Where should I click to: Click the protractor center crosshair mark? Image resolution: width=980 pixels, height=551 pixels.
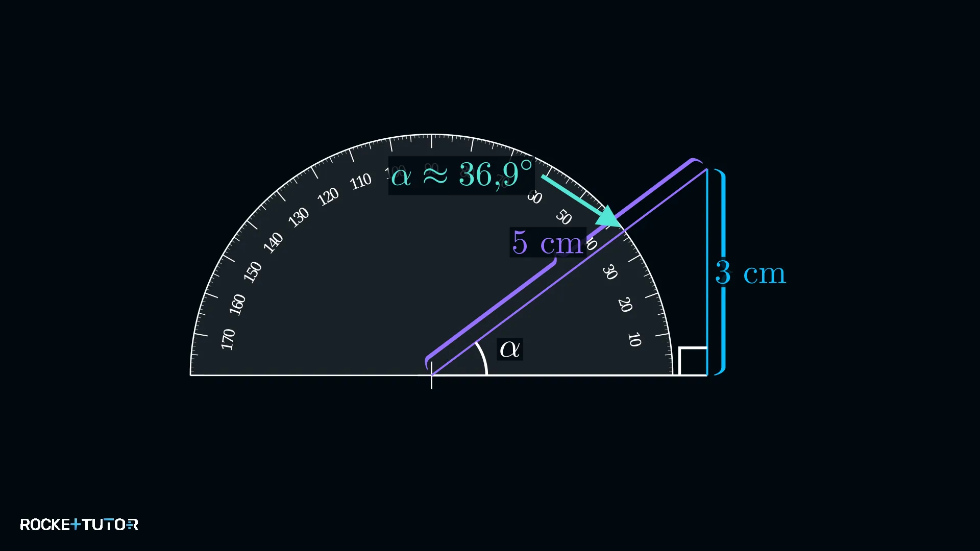pos(431,375)
